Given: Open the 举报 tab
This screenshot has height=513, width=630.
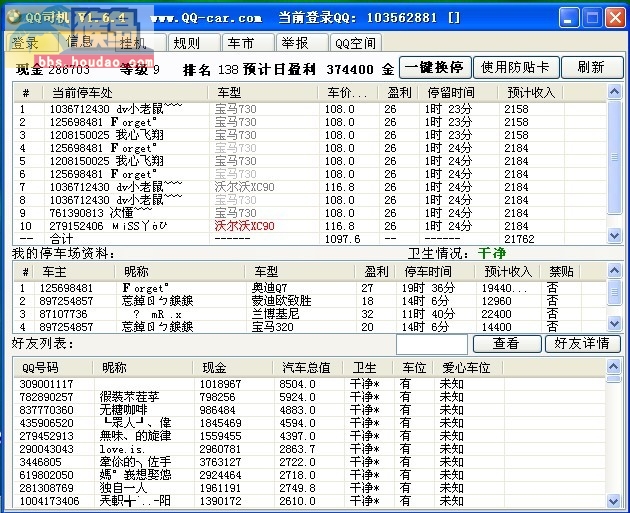Looking at the screenshot, I should [302, 43].
